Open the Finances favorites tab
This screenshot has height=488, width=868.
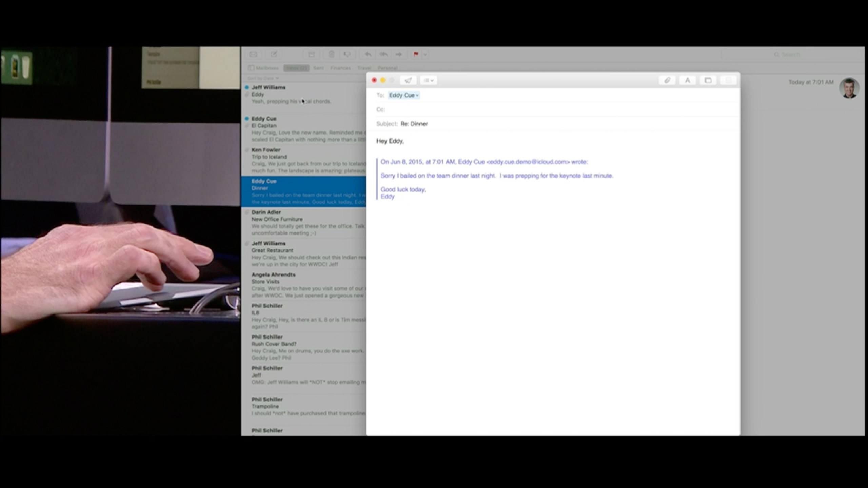pos(340,68)
